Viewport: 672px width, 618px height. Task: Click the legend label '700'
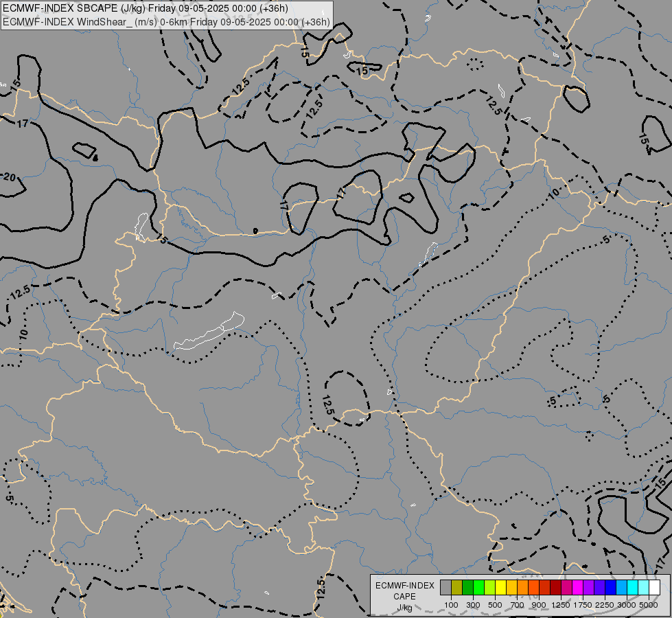pyautogui.click(x=517, y=605)
